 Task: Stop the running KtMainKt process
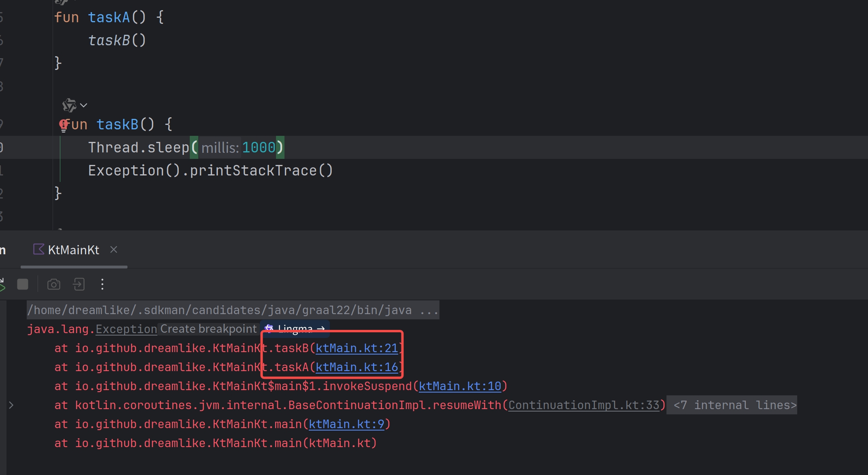pyautogui.click(x=23, y=284)
